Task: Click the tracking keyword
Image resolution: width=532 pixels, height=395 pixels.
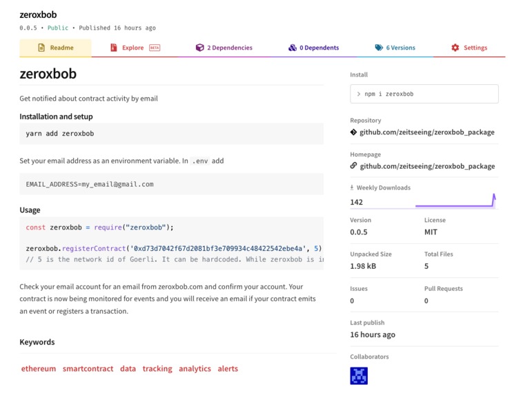Action: (157, 369)
